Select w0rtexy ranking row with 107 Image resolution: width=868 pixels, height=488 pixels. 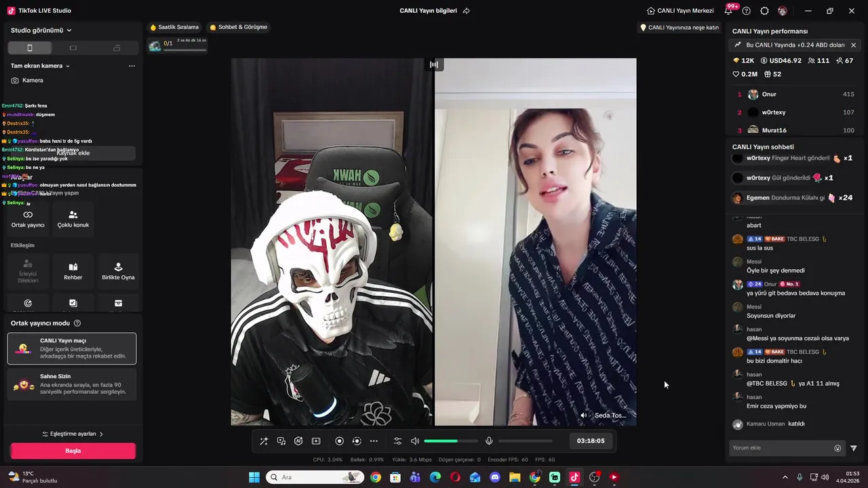point(795,113)
